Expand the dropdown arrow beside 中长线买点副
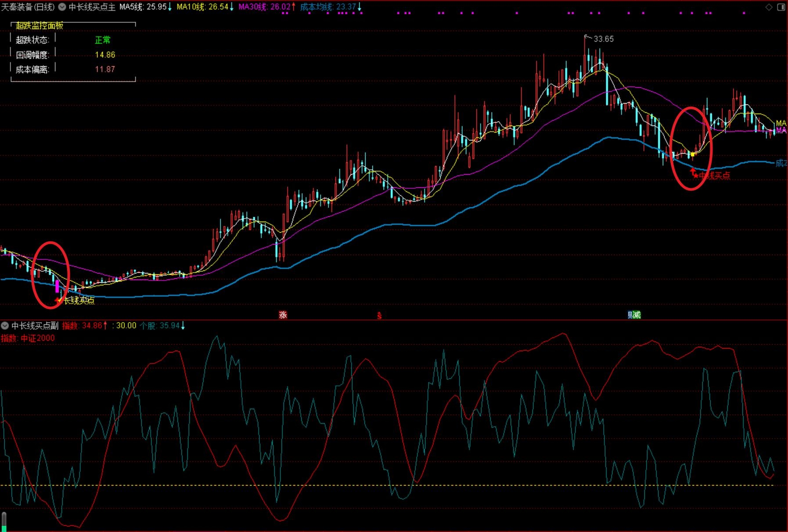Viewport: 788px width, 532px height. tap(5, 326)
